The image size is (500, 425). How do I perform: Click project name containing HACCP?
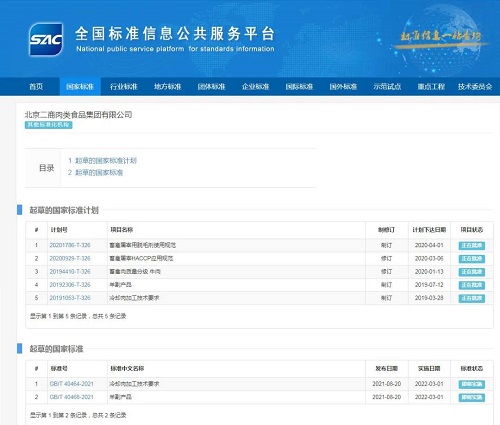[141, 258]
